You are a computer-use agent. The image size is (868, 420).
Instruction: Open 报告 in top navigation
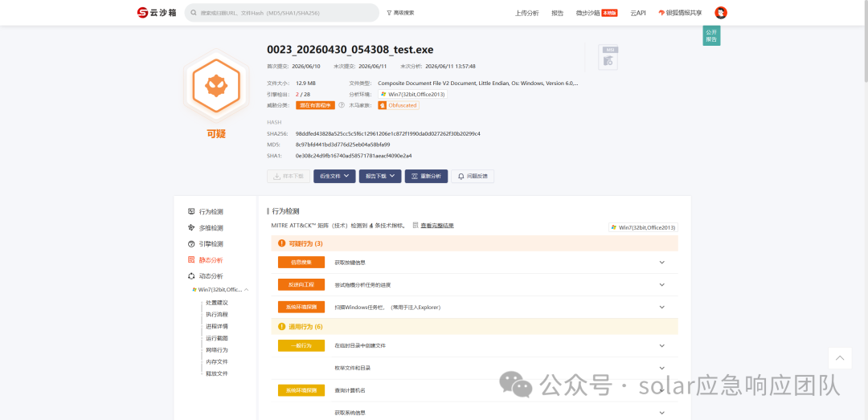[557, 13]
